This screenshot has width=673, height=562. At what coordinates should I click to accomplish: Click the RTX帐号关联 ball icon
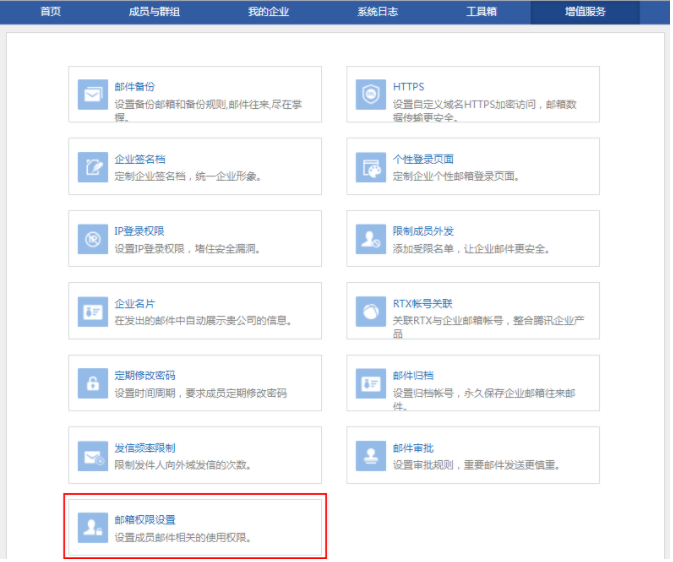pos(371,311)
